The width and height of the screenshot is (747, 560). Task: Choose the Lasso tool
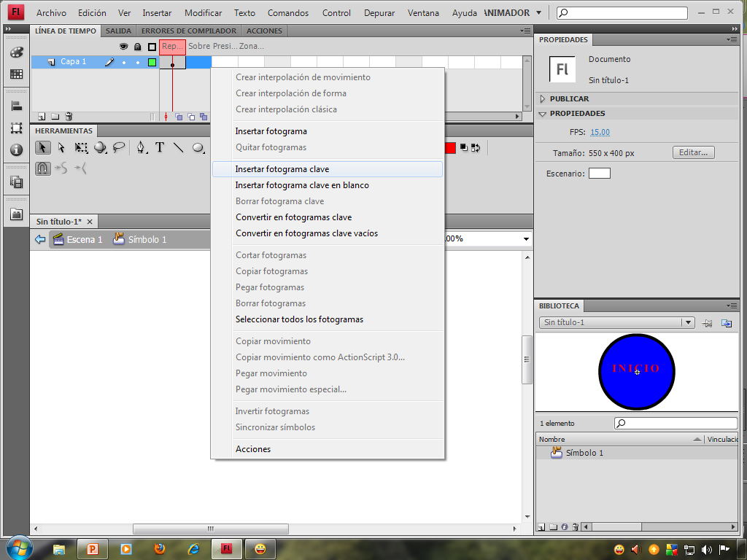point(119,147)
